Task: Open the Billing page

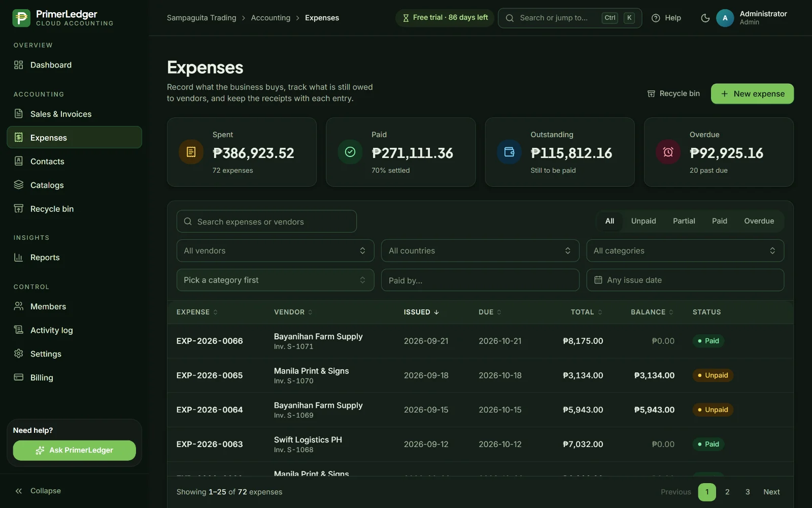Action: pos(74,377)
